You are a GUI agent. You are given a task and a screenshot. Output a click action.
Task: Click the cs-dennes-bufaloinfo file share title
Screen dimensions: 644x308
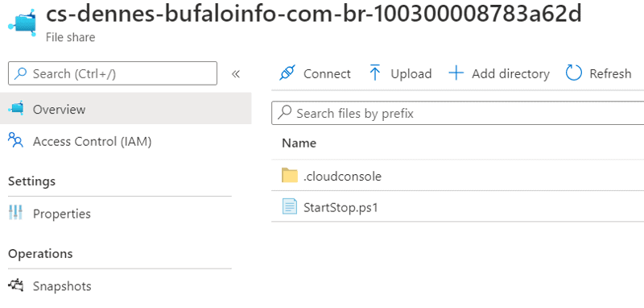[x=314, y=15]
